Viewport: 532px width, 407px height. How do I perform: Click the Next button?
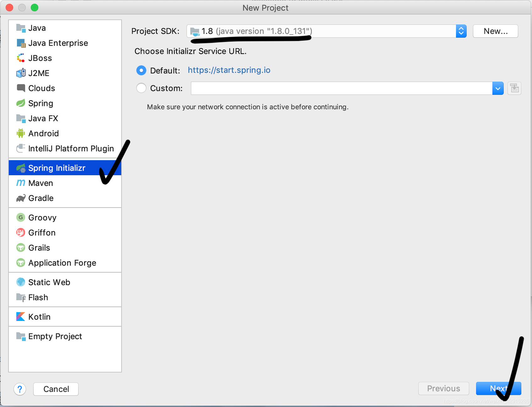[499, 388]
